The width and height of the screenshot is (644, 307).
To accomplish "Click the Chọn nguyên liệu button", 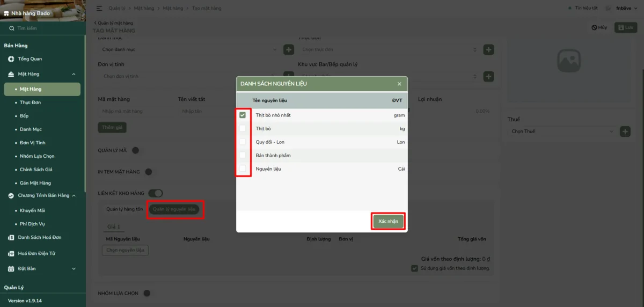I will (x=125, y=250).
